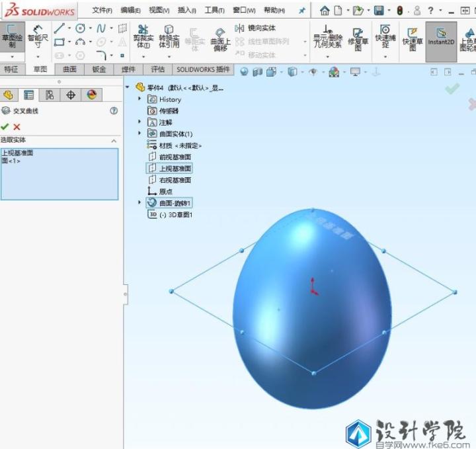Switch to the 钣金 ribbon tab
The height and width of the screenshot is (449, 476).
point(99,69)
